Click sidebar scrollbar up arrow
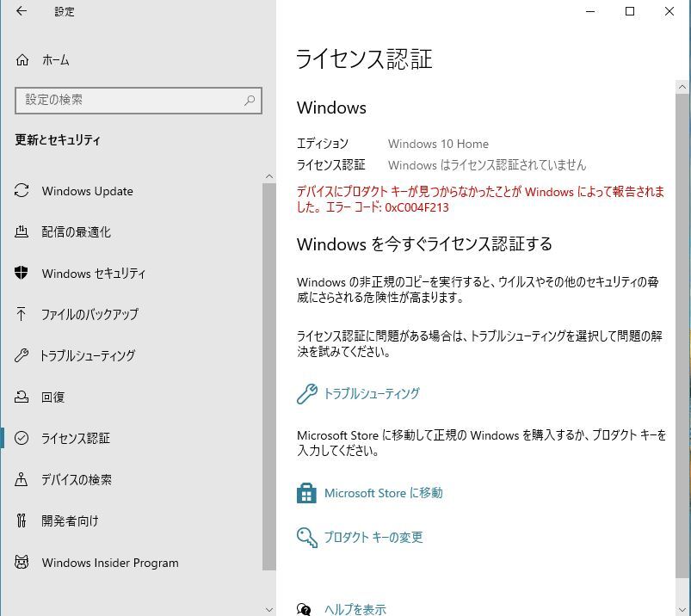 (269, 176)
